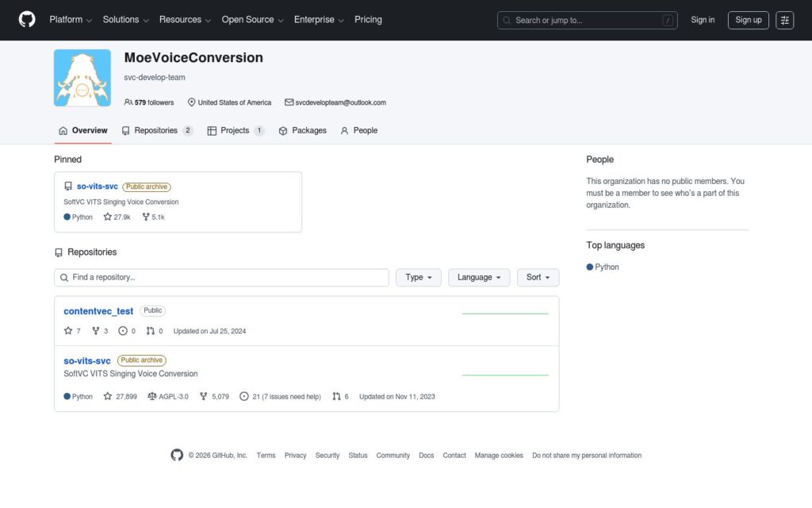Click the Sign up button
This screenshot has height=508, width=812.
749,20
